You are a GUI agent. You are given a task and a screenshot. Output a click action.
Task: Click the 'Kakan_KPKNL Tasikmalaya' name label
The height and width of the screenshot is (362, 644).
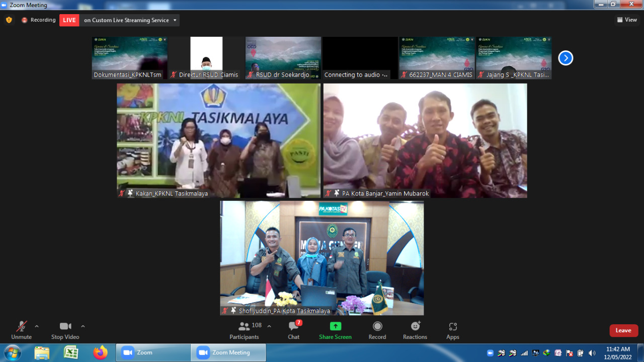(x=172, y=193)
